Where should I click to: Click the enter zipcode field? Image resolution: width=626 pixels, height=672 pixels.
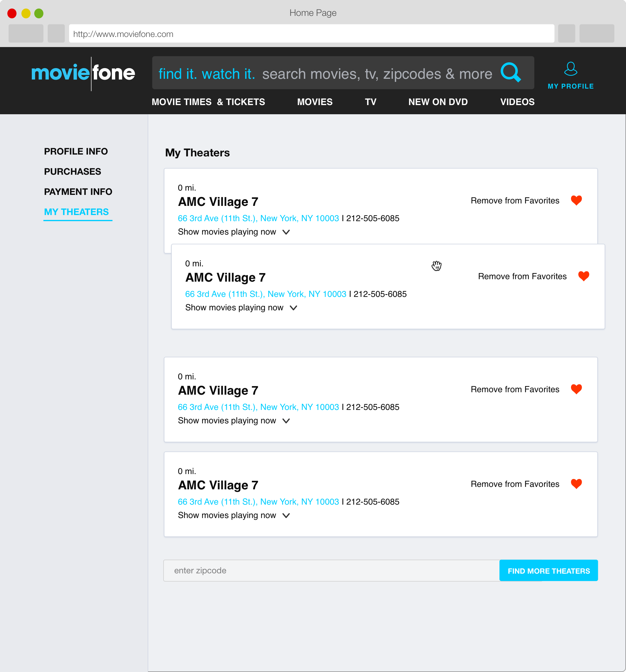[x=331, y=571]
